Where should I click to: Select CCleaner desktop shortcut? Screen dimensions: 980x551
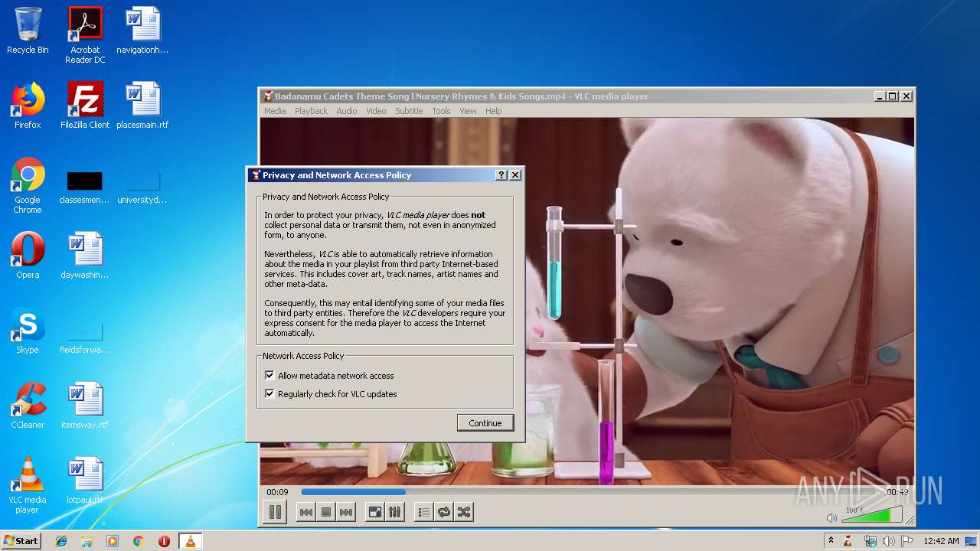click(x=28, y=406)
